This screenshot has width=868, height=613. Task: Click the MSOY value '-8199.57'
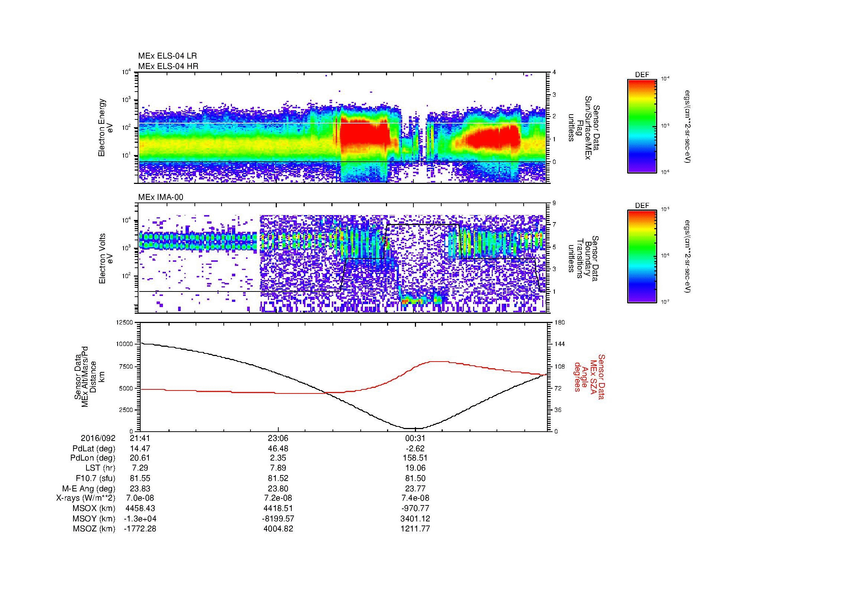pos(278,518)
